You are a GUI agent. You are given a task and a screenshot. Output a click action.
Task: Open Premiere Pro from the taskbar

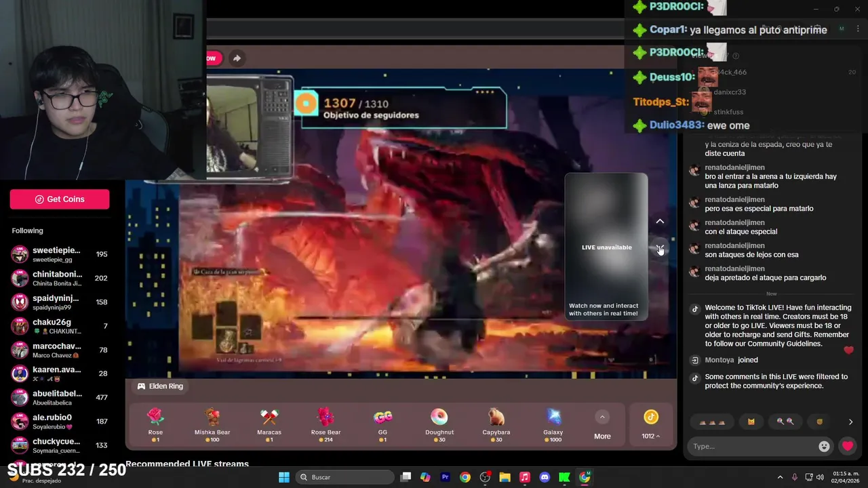point(446,477)
